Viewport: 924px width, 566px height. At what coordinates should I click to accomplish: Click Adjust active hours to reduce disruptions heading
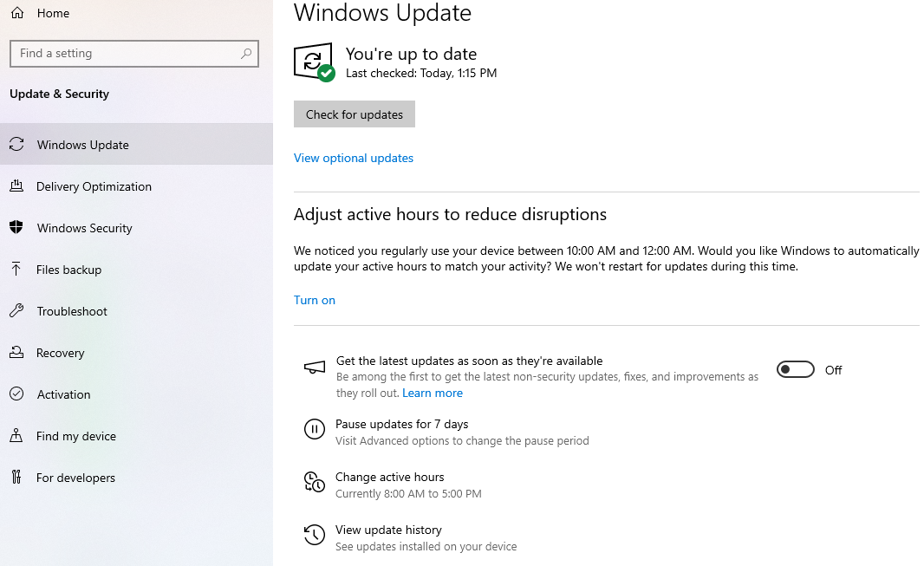(450, 214)
